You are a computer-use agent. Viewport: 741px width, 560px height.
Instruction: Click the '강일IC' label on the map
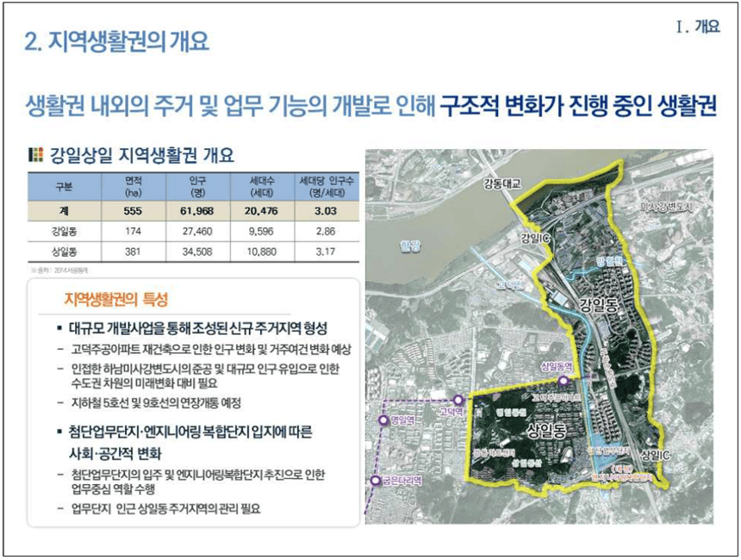(535, 238)
